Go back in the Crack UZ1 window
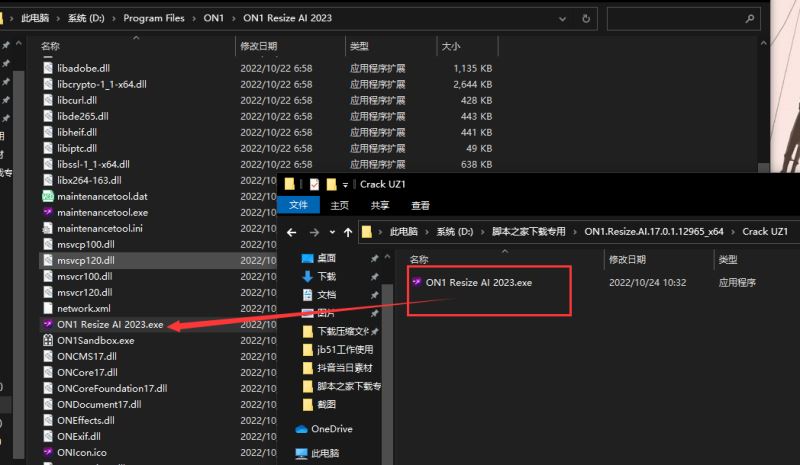This screenshot has width=800, height=465. tap(291, 232)
